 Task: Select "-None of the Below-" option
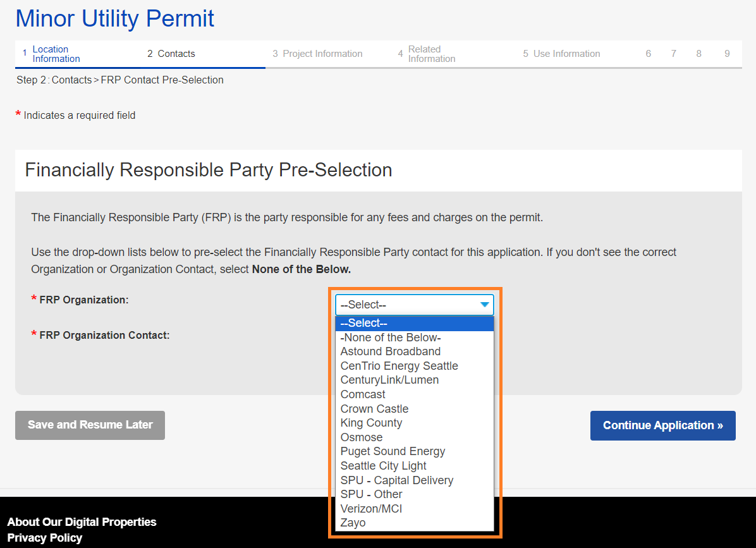coord(390,338)
